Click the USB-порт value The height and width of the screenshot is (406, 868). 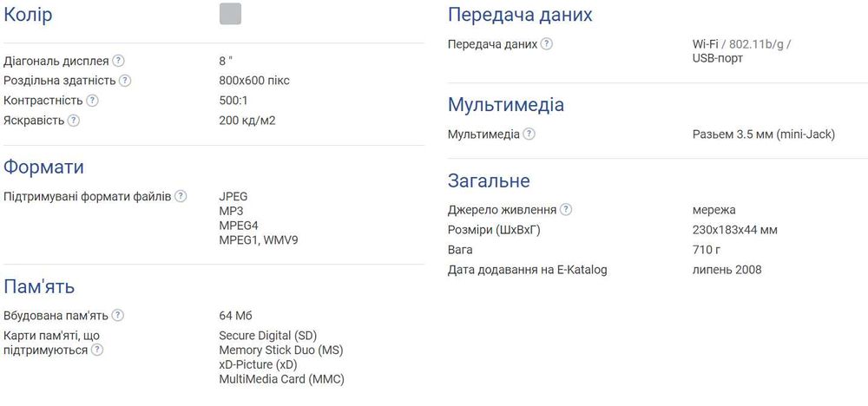click(x=718, y=58)
